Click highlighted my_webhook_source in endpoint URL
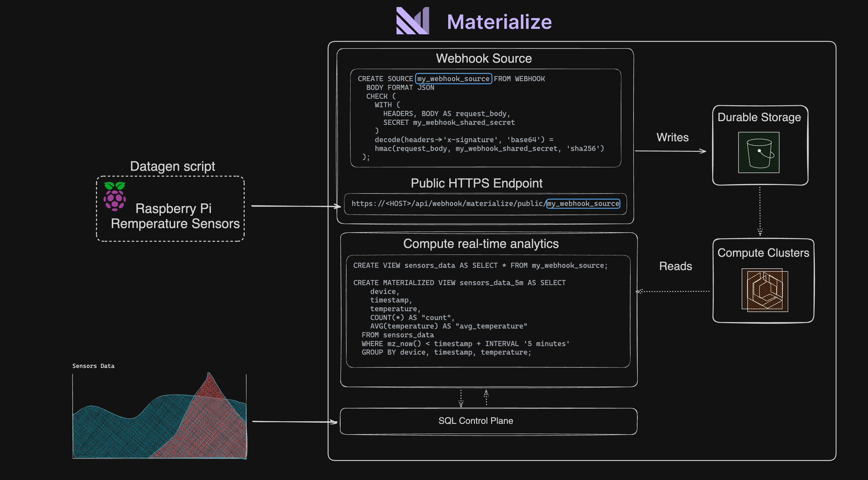The height and width of the screenshot is (480, 868). coord(583,203)
